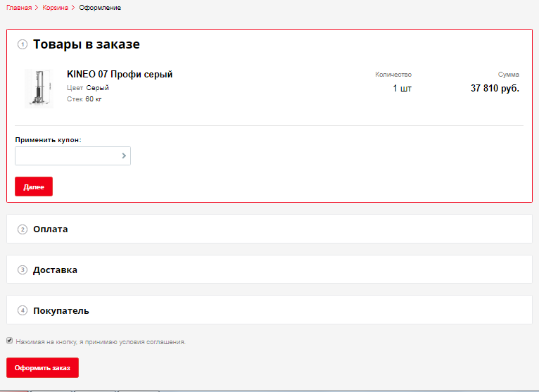The width and height of the screenshot is (539, 392).
Task: Click the 37 810 руб. sum
Action: pos(495,89)
